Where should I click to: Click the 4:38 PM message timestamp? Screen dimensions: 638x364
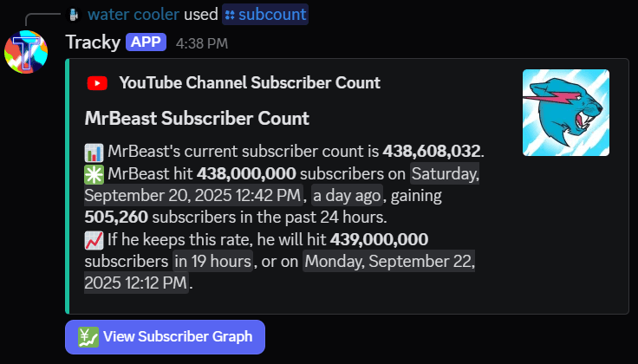click(x=202, y=42)
